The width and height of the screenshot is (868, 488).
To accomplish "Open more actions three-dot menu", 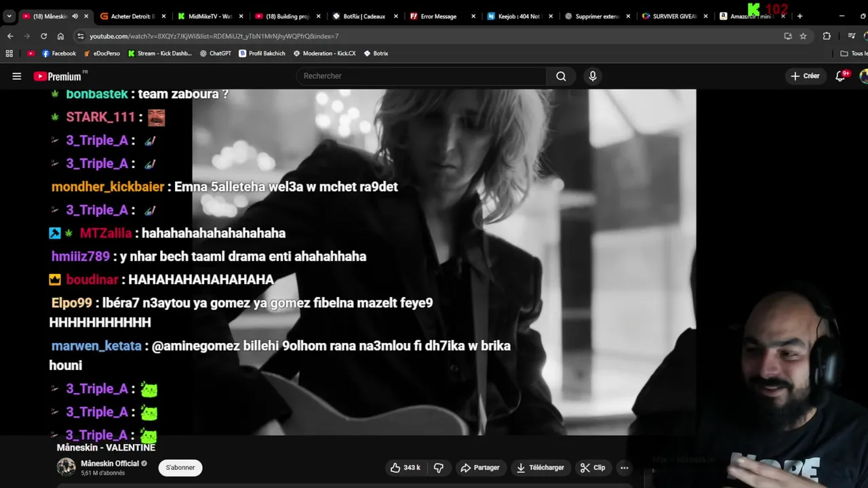I will pos(625,468).
